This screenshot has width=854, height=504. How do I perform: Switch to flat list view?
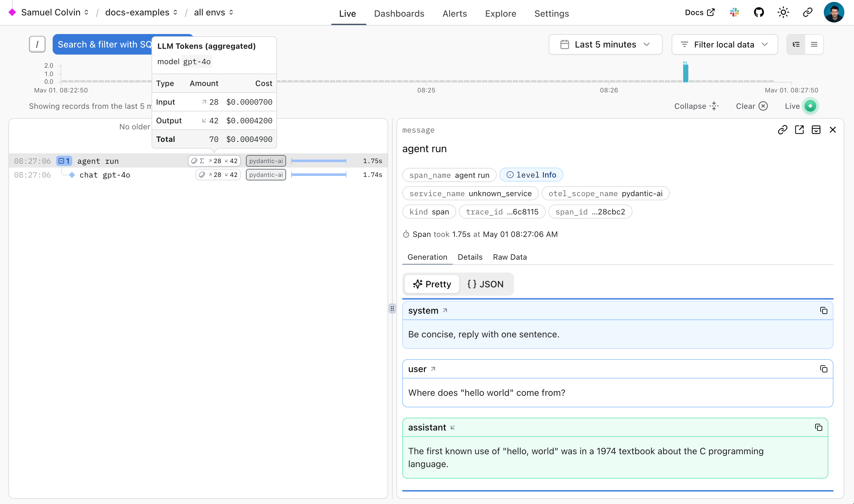coord(814,45)
